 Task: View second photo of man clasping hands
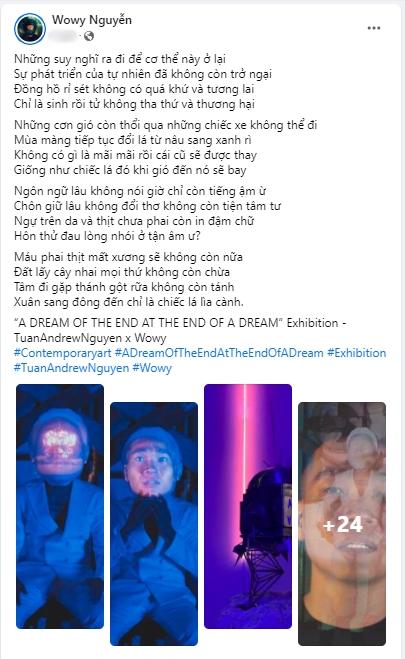154,524
